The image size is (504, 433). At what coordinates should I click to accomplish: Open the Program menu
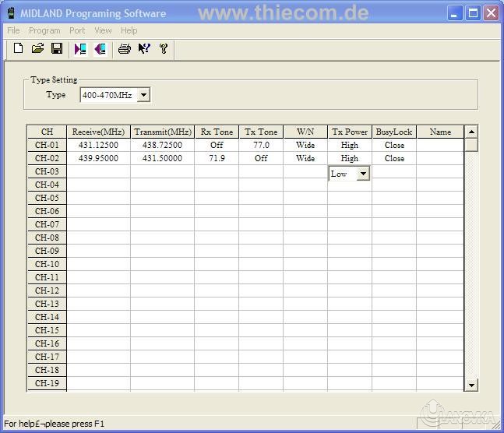click(x=44, y=30)
